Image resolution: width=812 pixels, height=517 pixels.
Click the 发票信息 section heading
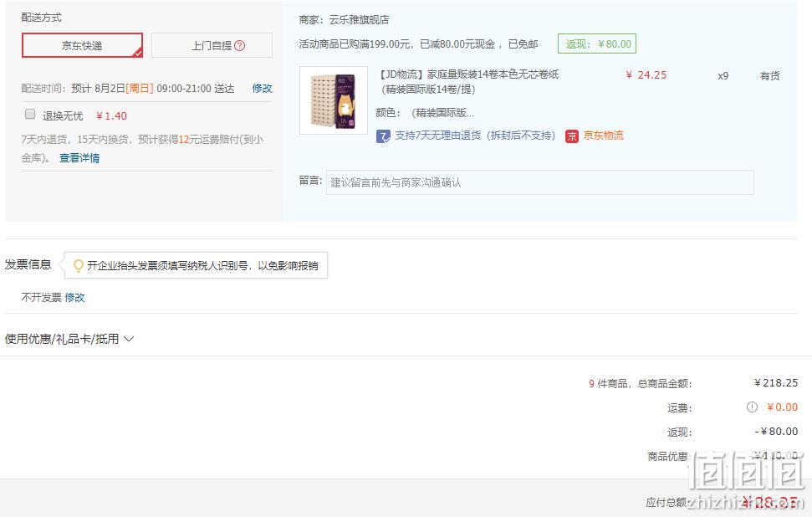[28, 264]
